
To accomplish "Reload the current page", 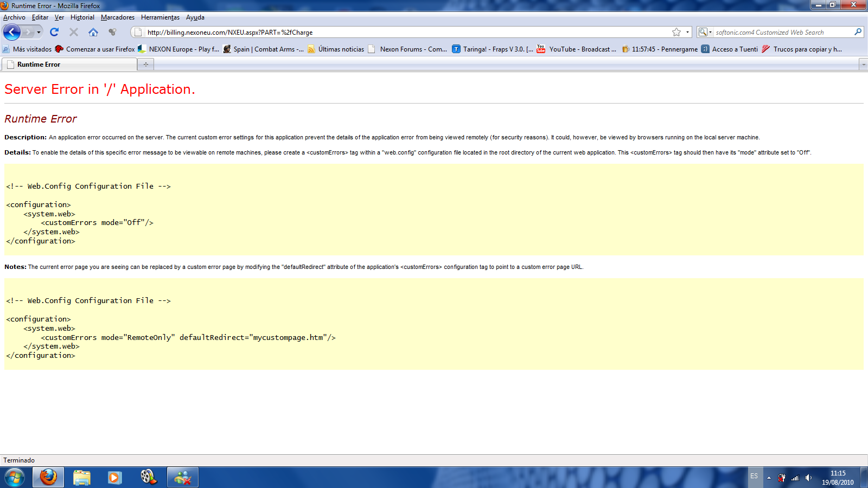I will 54,32.
